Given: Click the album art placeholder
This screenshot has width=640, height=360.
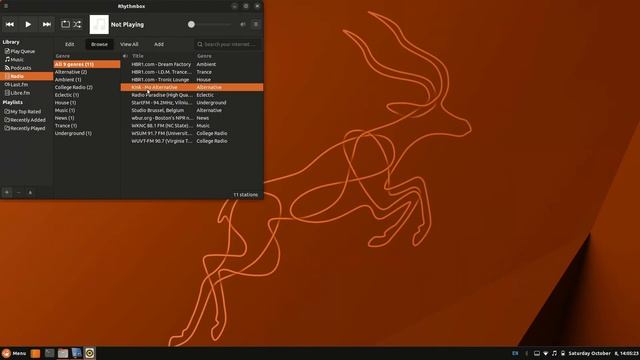Looking at the screenshot, I should tap(99, 24).
